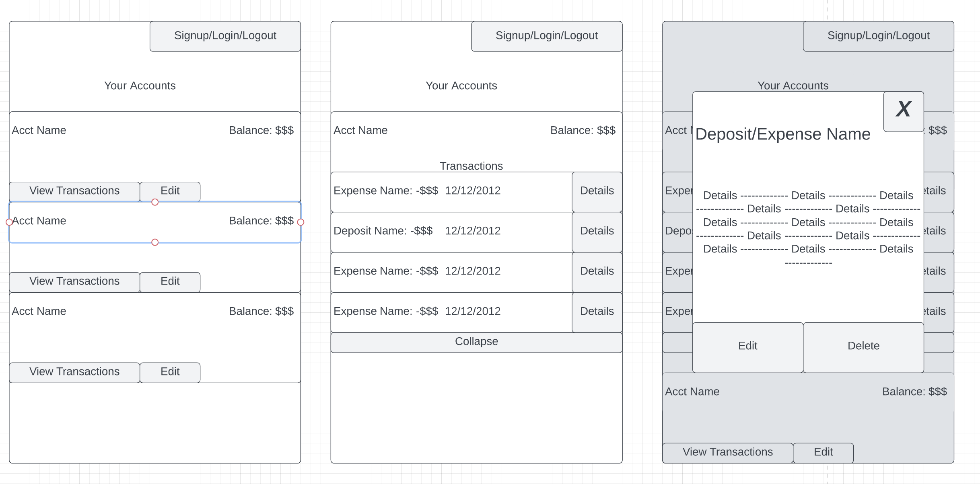Click Edit for first account in left wireframe
The width and height of the screenshot is (980, 484).
coord(170,191)
